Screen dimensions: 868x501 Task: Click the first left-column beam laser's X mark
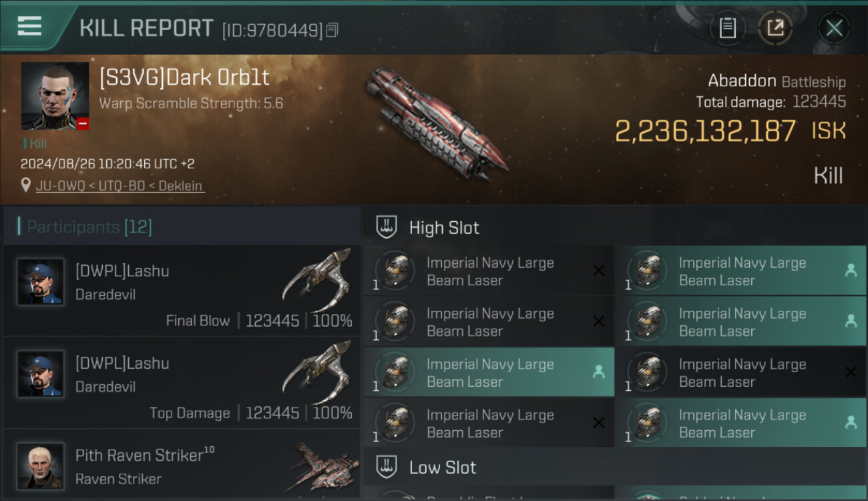click(599, 271)
